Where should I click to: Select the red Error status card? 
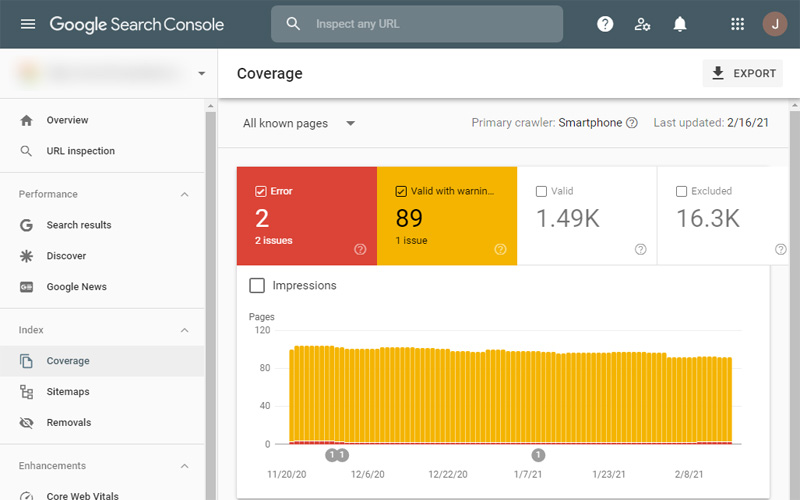pyautogui.click(x=307, y=216)
